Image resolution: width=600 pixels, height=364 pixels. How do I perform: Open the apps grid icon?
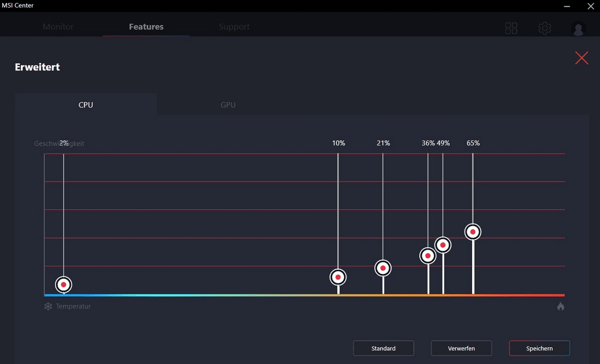511,28
